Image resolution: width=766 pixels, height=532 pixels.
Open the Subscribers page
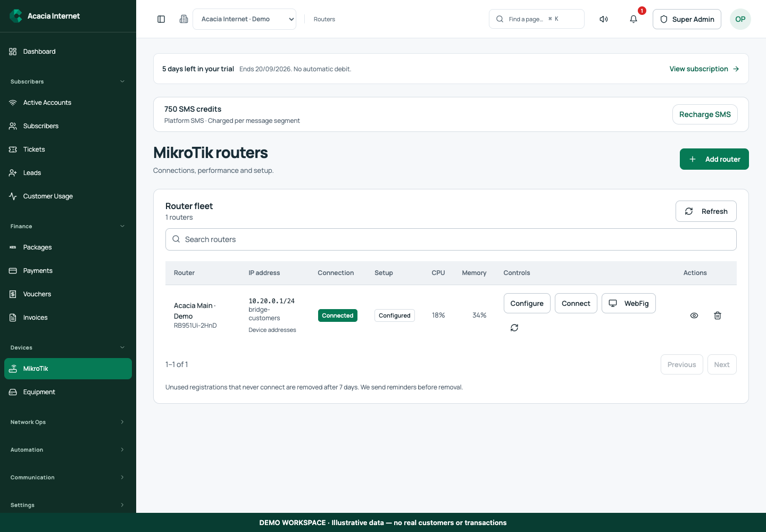pyautogui.click(x=68, y=126)
